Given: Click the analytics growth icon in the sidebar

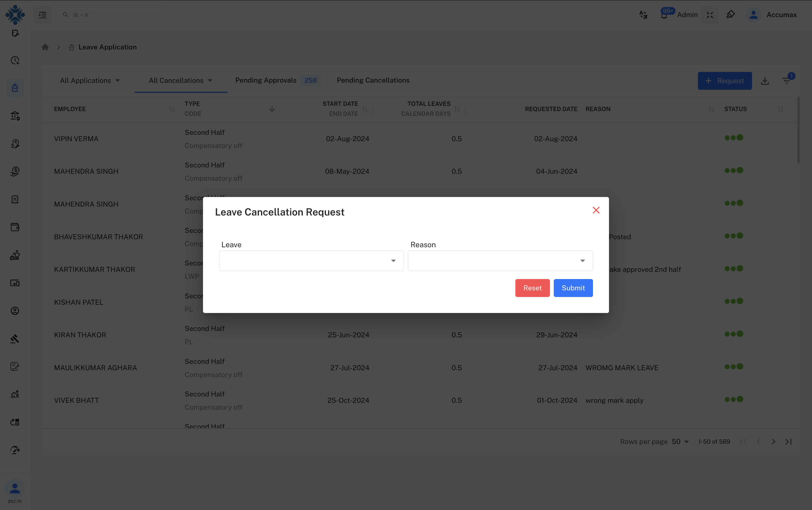Looking at the screenshot, I should pyautogui.click(x=15, y=394).
